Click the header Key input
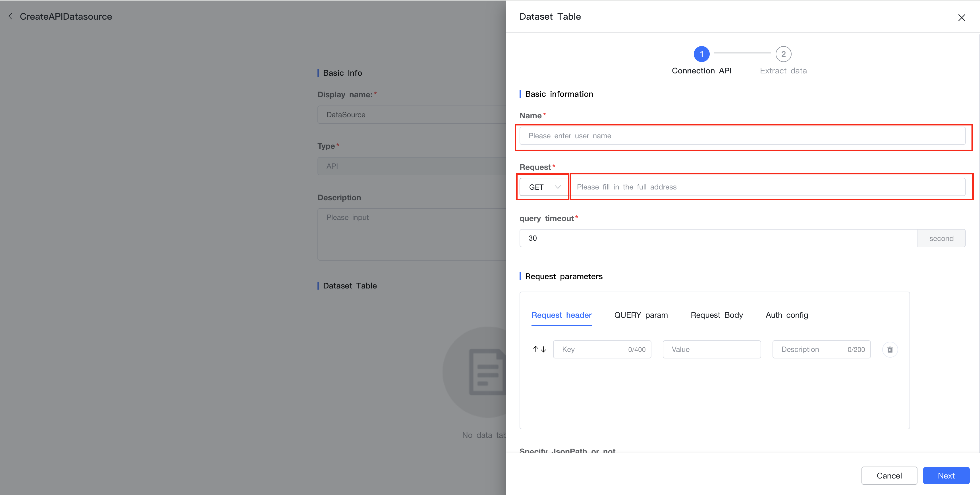980x495 pixels. tap(593, 350)
